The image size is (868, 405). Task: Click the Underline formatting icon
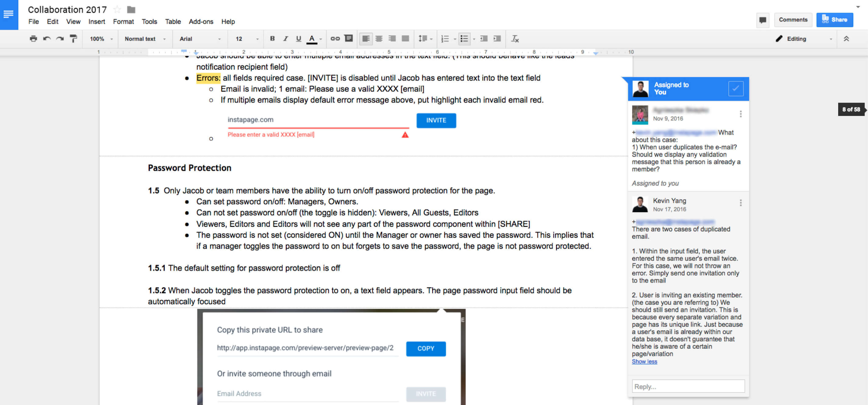pos(298,39)
